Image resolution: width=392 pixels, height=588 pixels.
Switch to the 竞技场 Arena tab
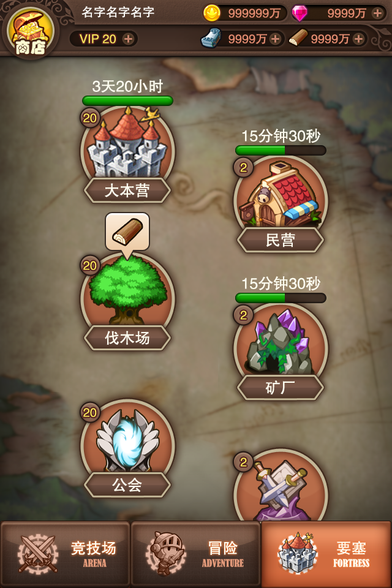click(x=66, y=554)
